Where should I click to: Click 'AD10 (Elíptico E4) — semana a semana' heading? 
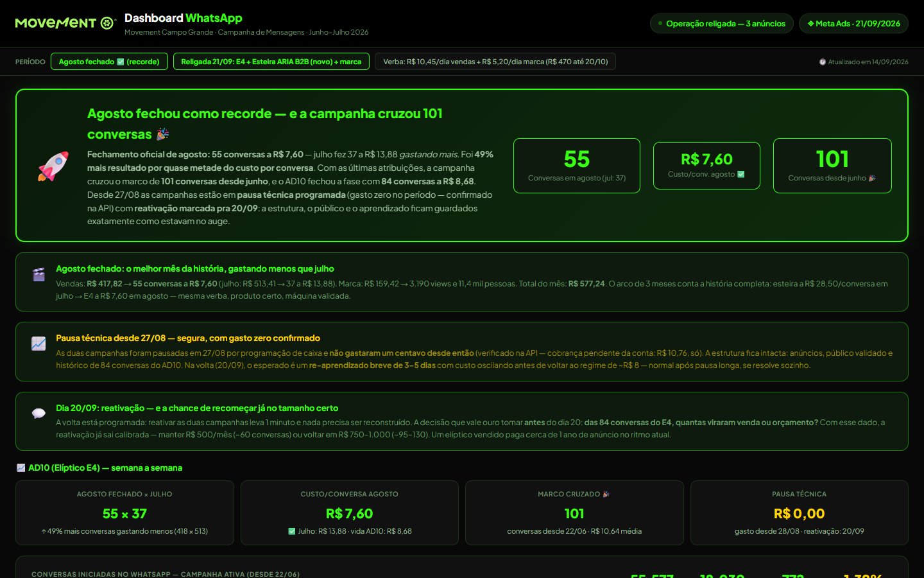coord(105,468)
